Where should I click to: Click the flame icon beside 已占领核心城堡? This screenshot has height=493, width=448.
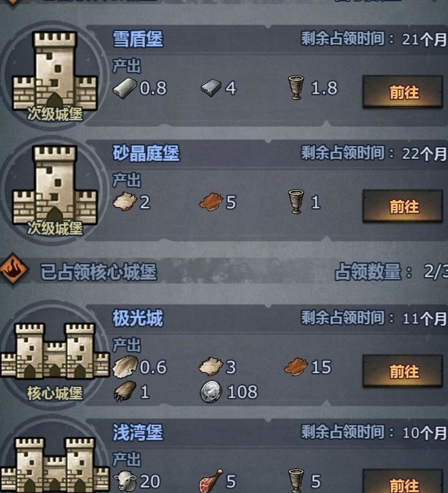[x=13, y=270]
